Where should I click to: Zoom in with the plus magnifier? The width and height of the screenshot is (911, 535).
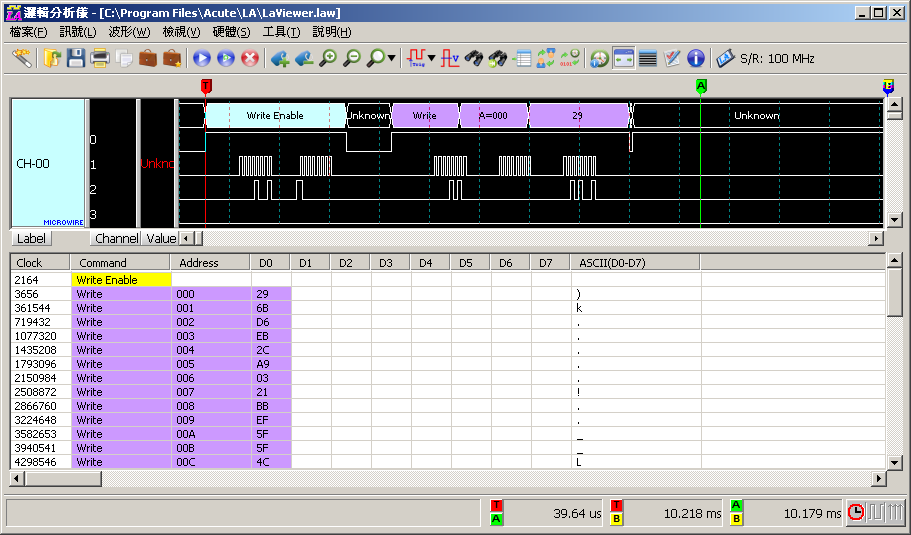coord(328,58)
